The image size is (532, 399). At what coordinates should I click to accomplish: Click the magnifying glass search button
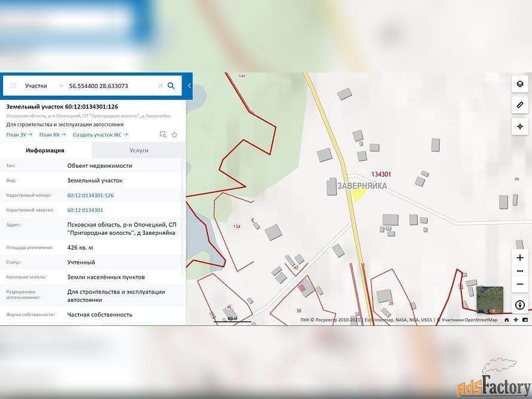(x=171, y=86)
